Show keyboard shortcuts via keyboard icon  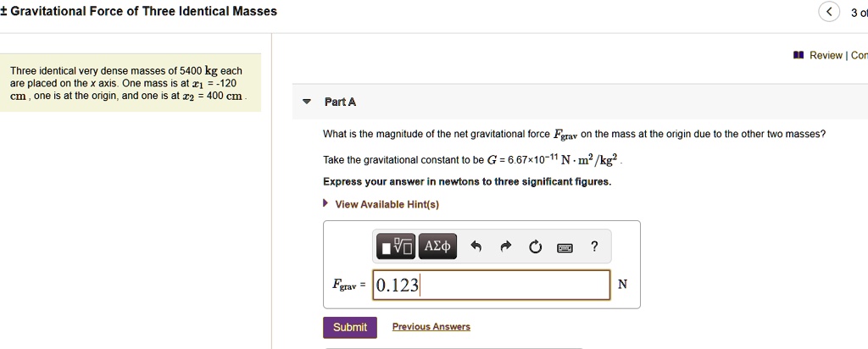(x=565, y=247)
